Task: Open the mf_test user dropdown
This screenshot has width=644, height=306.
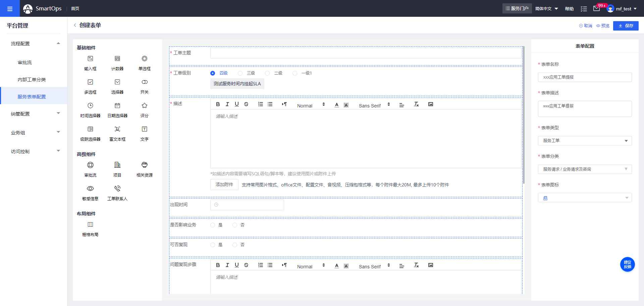Action: pos(622,9)
